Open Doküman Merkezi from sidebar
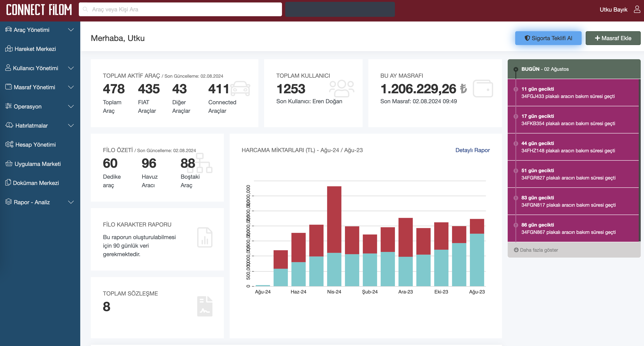 36,183
